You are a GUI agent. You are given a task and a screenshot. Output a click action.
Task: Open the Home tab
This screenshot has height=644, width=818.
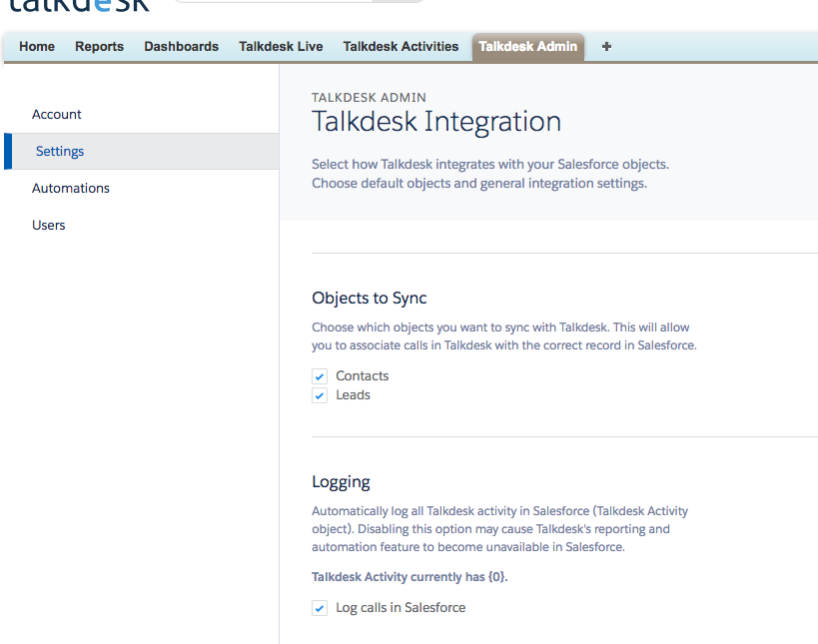click(37, 46)
